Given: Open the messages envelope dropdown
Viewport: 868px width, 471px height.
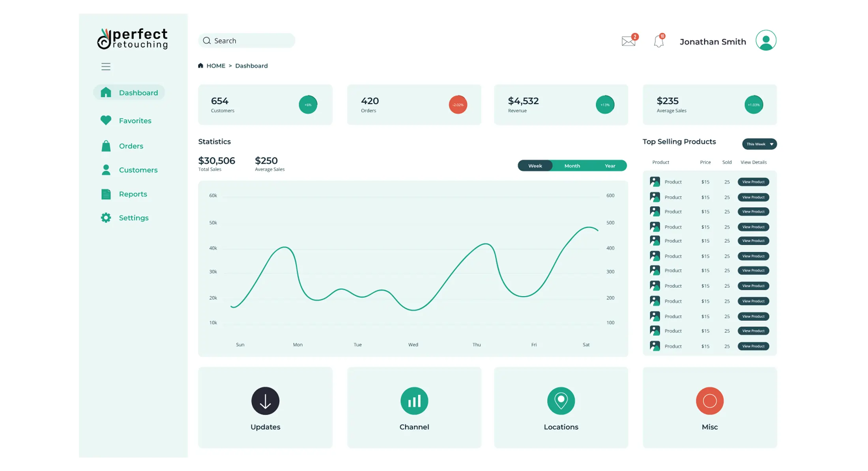Looking at the screenshot, I should click(628, 41).
